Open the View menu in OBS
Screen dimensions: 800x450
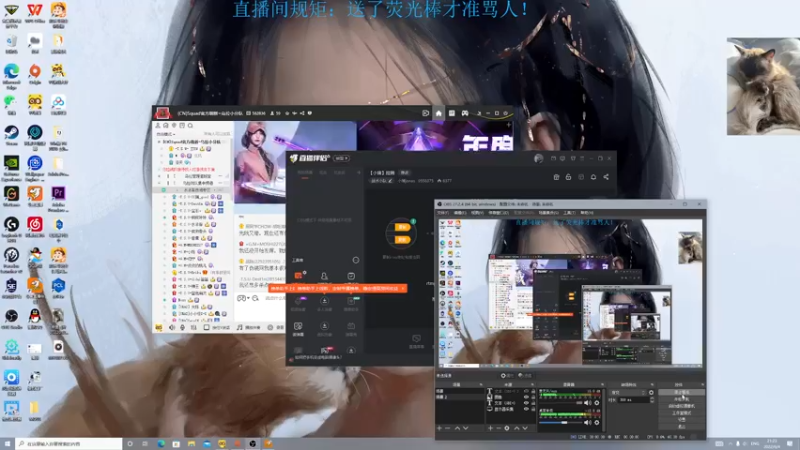pyautogui.click(x=477, y=213)
